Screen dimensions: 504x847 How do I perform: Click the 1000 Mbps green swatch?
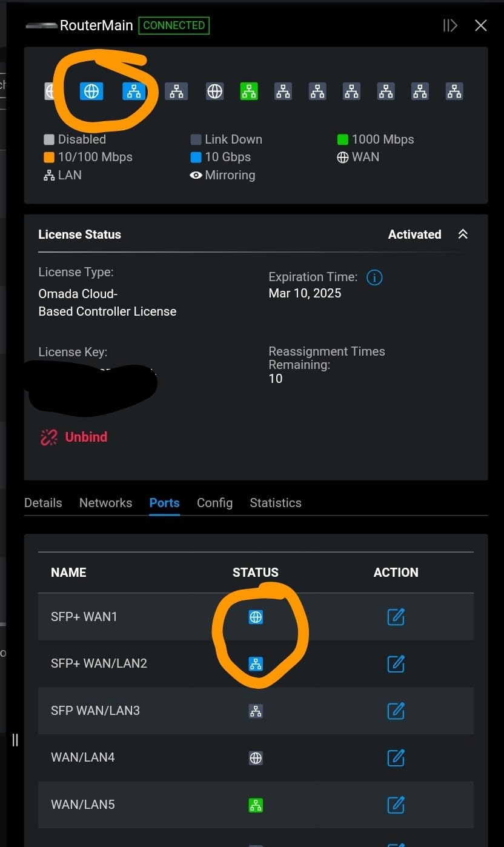(342, 139)
